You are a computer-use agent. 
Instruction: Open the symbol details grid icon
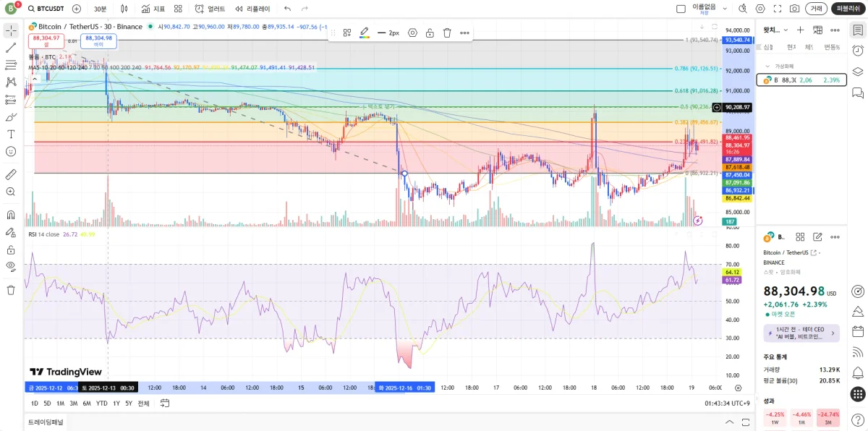[x=800, y=236]
